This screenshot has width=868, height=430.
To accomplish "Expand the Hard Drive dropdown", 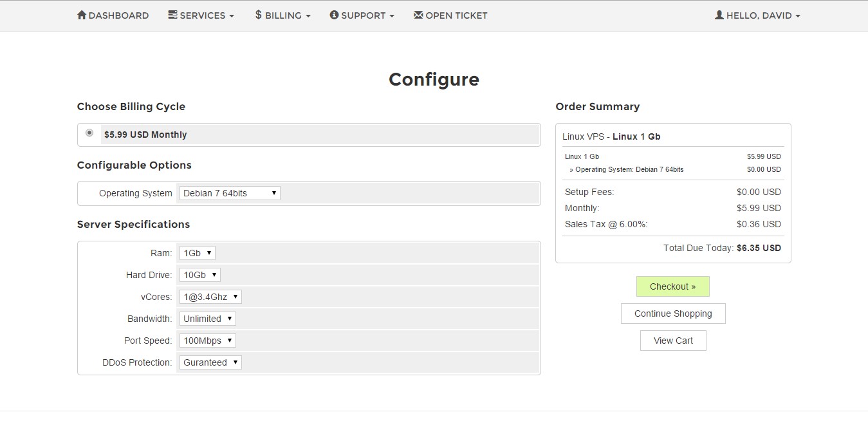I will pyautogui.click(x=200, y=276).
